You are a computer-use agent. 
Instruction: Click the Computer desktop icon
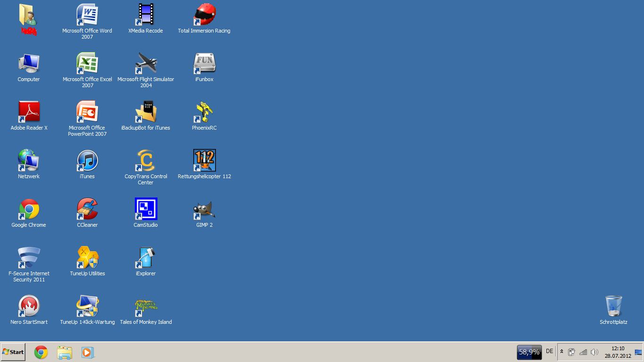(29, 64)
